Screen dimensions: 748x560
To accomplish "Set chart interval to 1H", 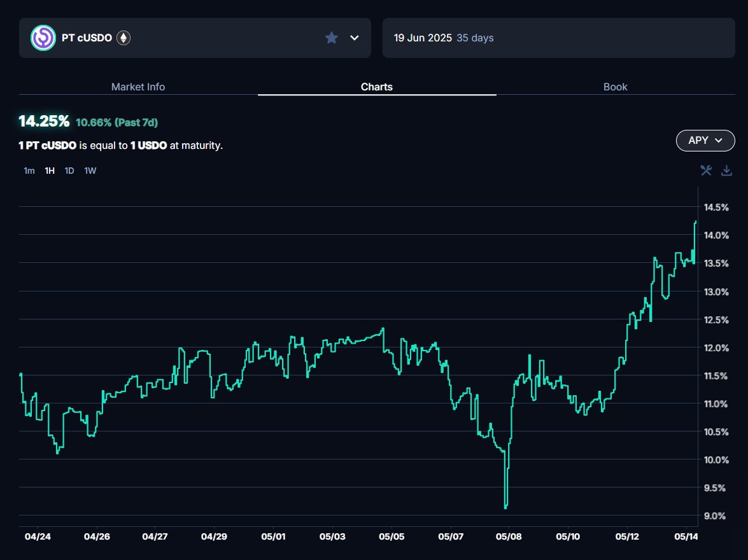I will point(50,171).
